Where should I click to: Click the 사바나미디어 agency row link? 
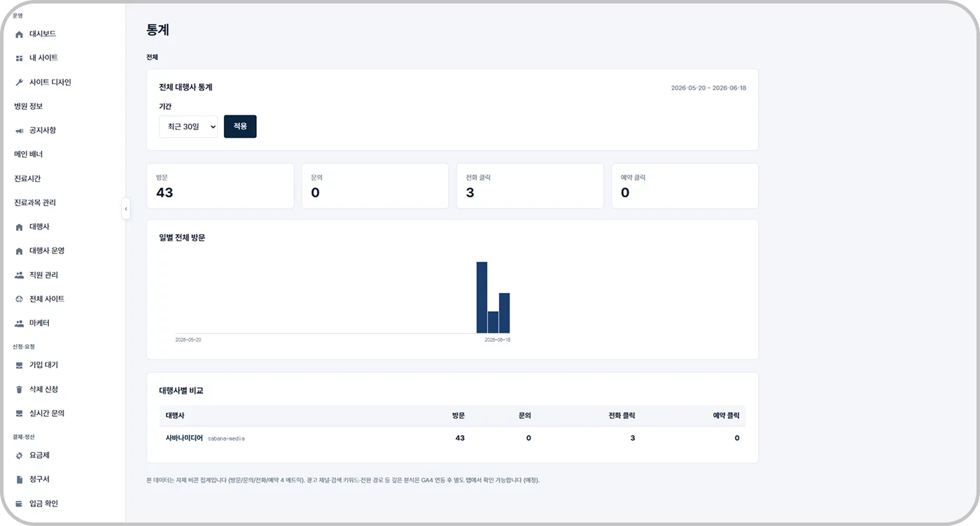(x=184, y=438)
